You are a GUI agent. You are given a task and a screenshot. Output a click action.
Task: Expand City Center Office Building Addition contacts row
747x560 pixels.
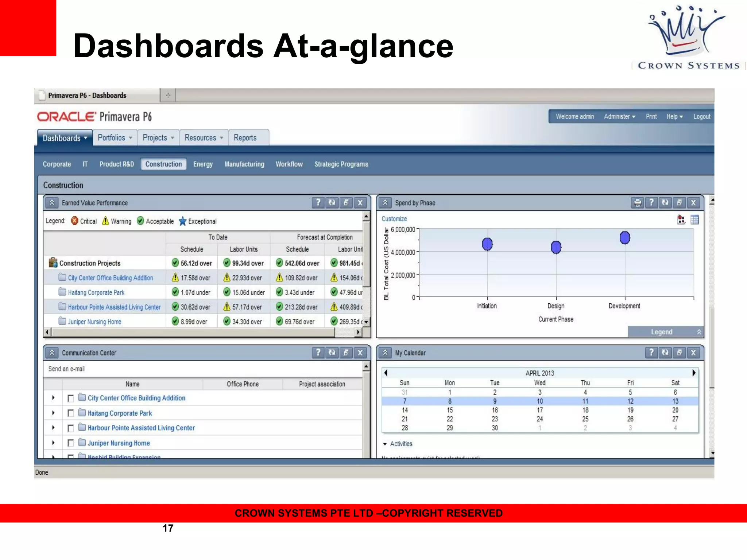[x=53, y=398]
